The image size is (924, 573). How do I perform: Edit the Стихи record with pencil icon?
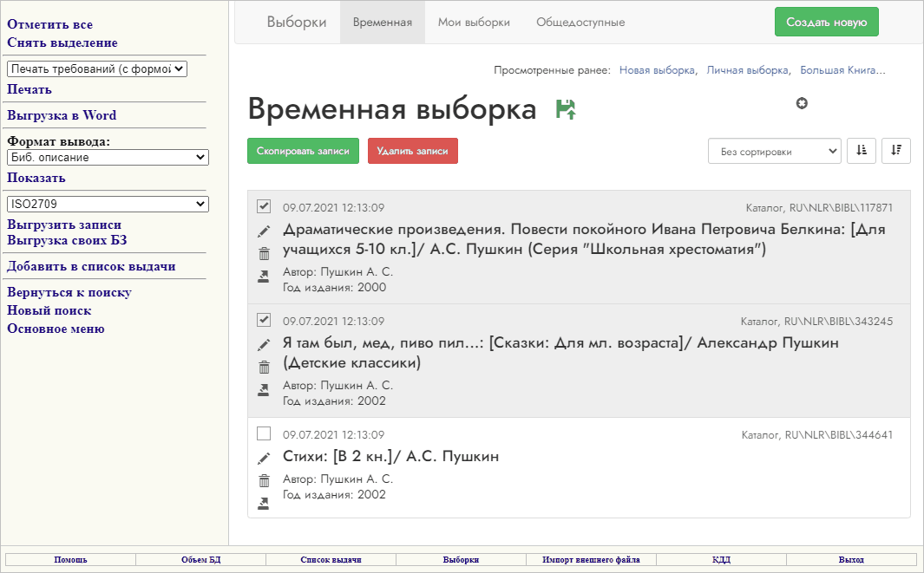coord(264,459)
